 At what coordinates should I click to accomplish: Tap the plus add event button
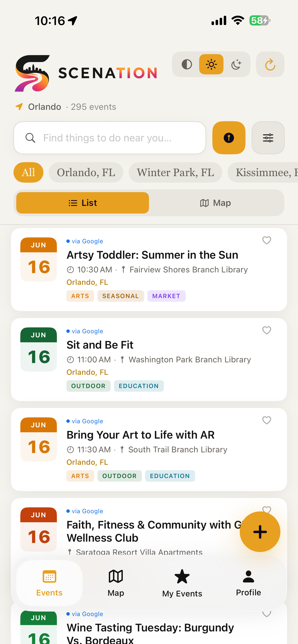click(x=260, y=532)
